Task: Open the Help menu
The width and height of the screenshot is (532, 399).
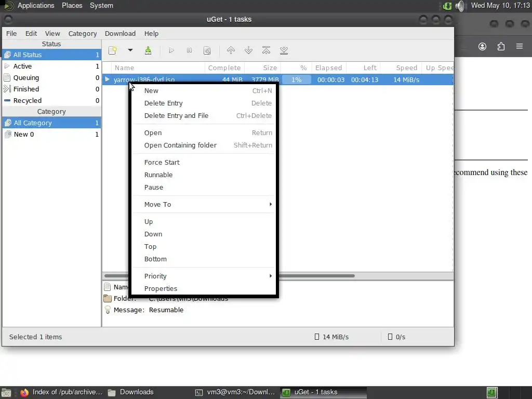Action: [x=151, y=33]
